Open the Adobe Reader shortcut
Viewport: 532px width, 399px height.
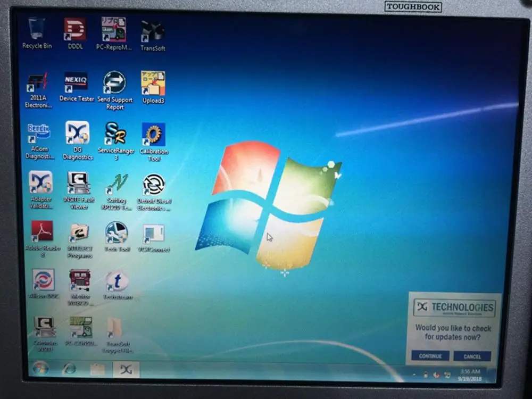(43, 239)
